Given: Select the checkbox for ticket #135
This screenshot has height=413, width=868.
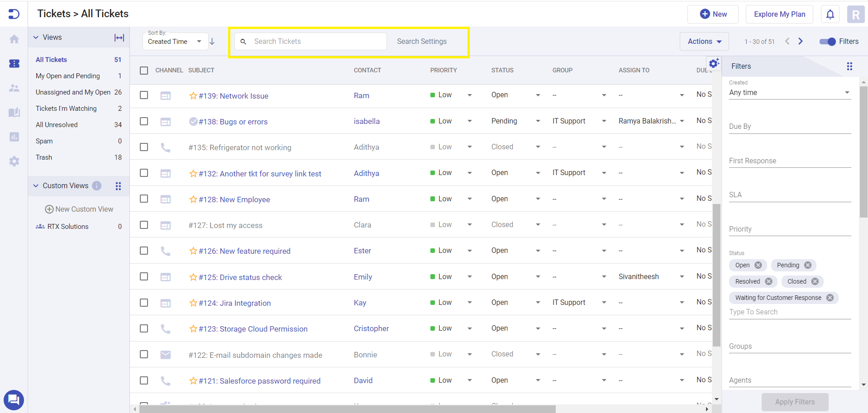Looking at the screenshot, I should click(144, 147).
